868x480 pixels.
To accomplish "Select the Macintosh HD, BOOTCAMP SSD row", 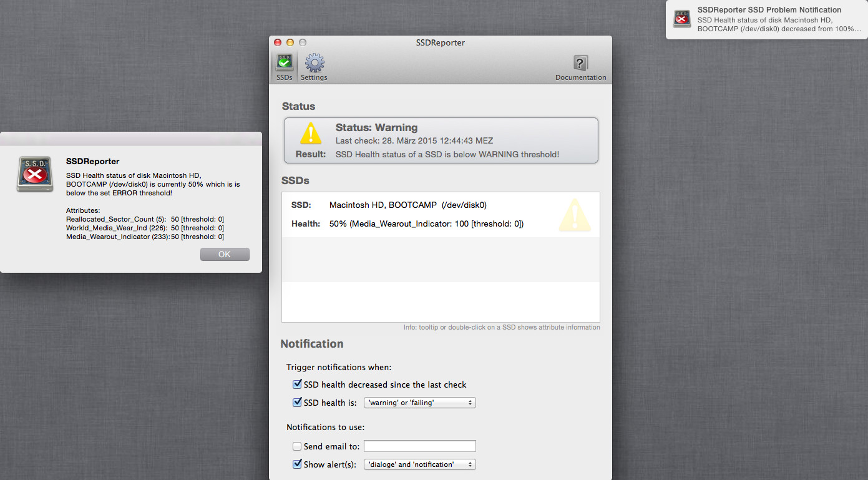I will coord(441,215).
